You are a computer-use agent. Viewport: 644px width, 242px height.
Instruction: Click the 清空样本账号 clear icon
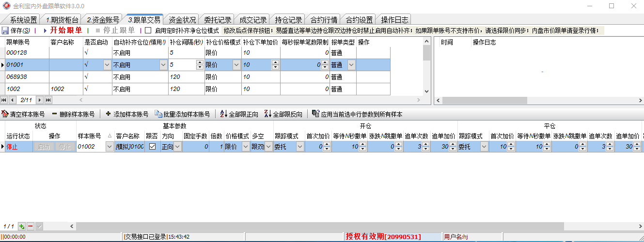[5, 114]
